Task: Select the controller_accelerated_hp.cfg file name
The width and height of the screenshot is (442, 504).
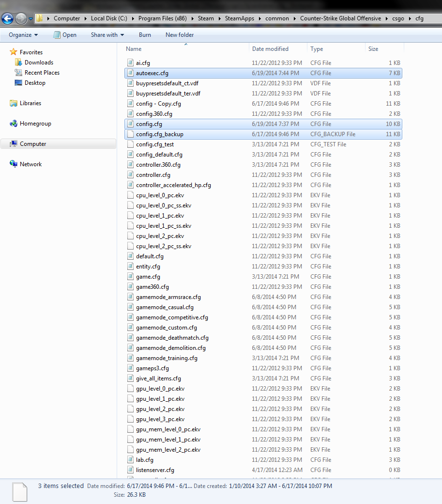Action: [173, 185]
